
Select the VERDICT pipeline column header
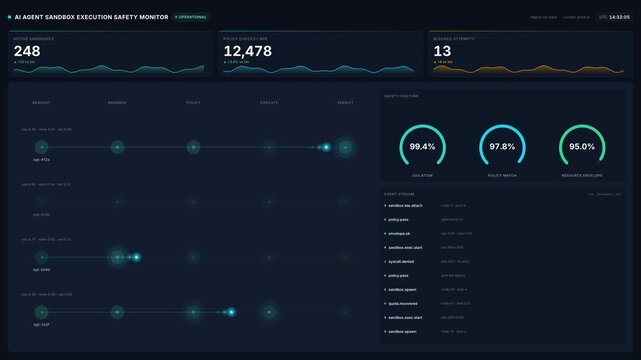[345, 103]
